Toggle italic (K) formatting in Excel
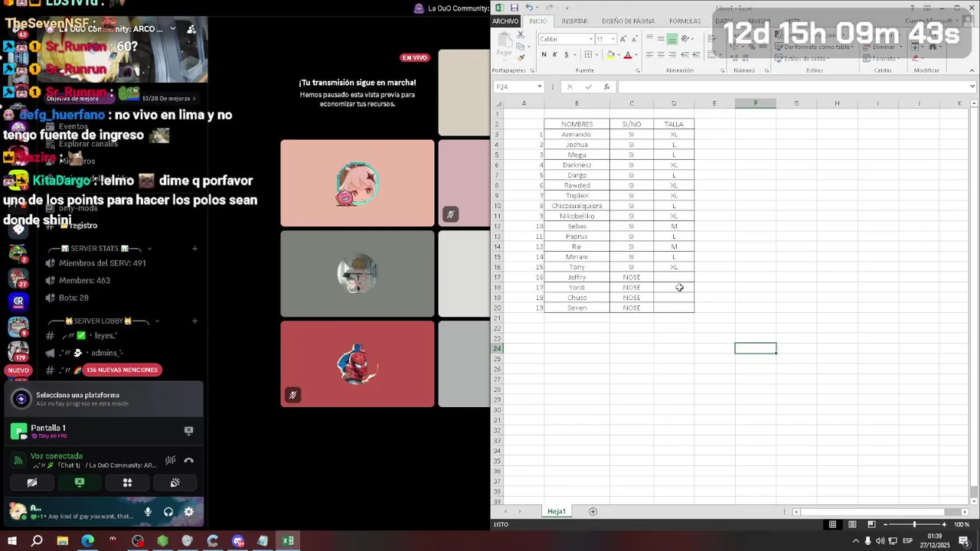The image size is (980, 551). click(555, 54)
